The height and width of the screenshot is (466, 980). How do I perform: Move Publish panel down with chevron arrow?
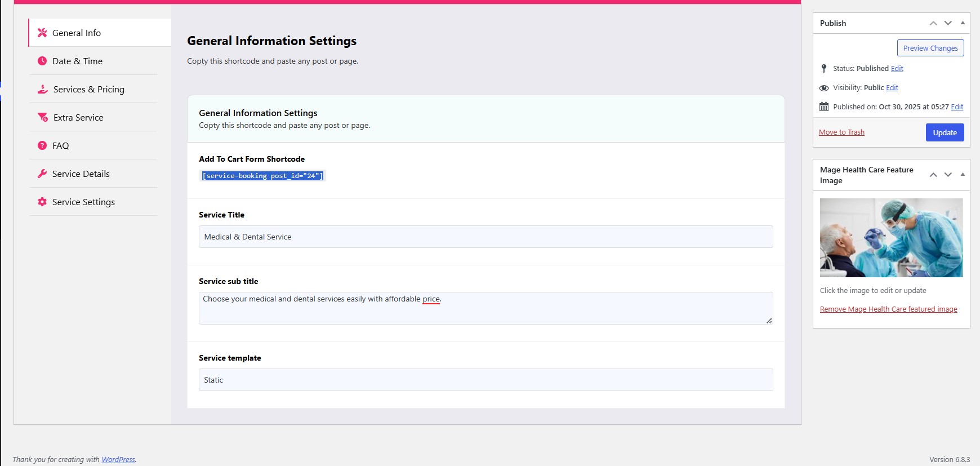948,23
